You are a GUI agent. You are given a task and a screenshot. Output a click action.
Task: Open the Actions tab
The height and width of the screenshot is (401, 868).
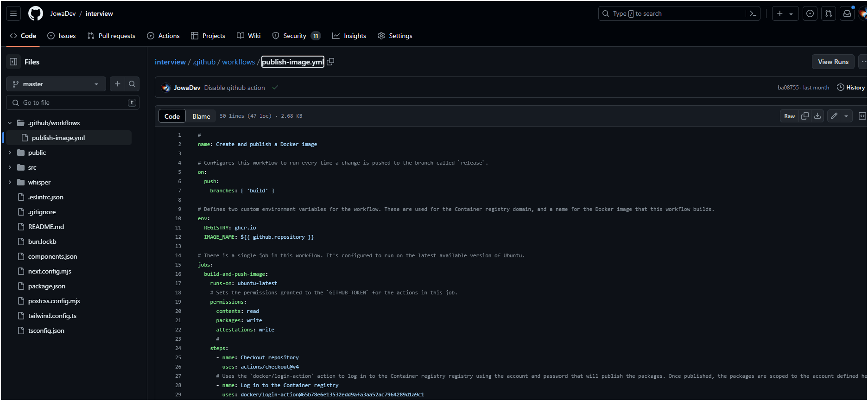click(163, 36)
